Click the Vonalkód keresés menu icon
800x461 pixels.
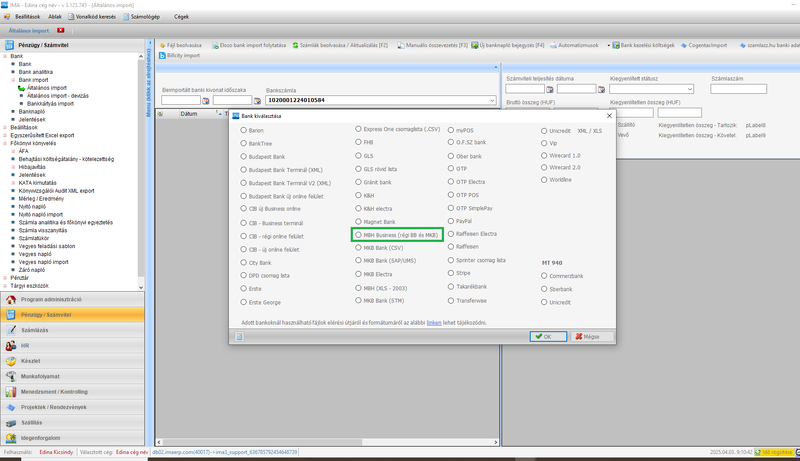71,17
